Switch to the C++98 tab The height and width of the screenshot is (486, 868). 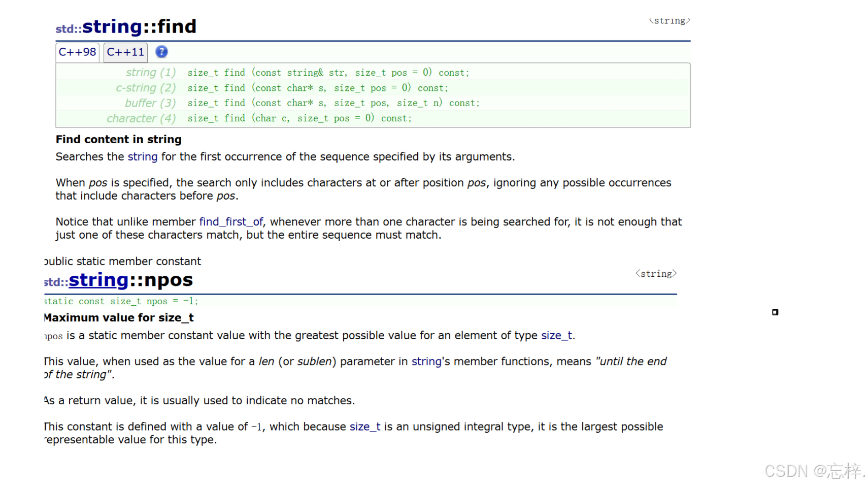(x=77, y=52)
